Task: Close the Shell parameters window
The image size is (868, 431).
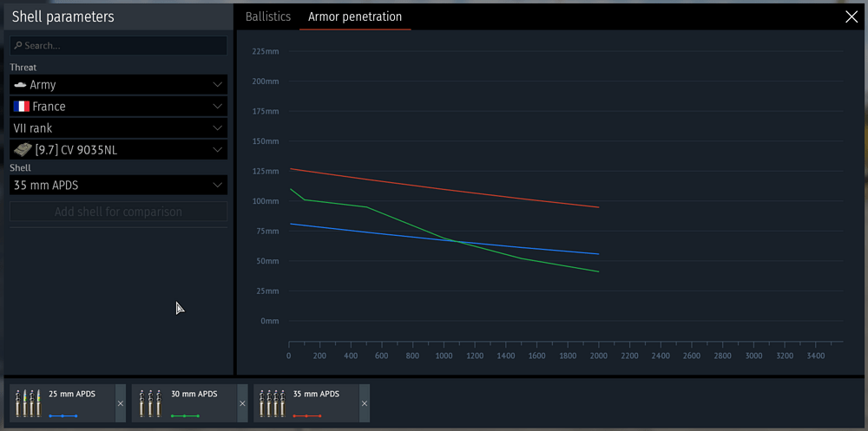Action: [x=851, y=16]
